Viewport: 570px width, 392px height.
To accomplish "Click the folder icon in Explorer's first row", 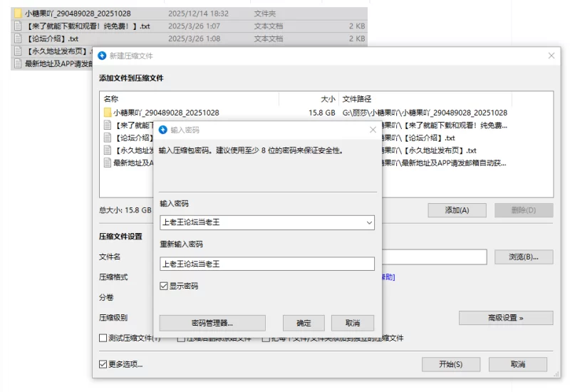I will [x=18, y=14].
